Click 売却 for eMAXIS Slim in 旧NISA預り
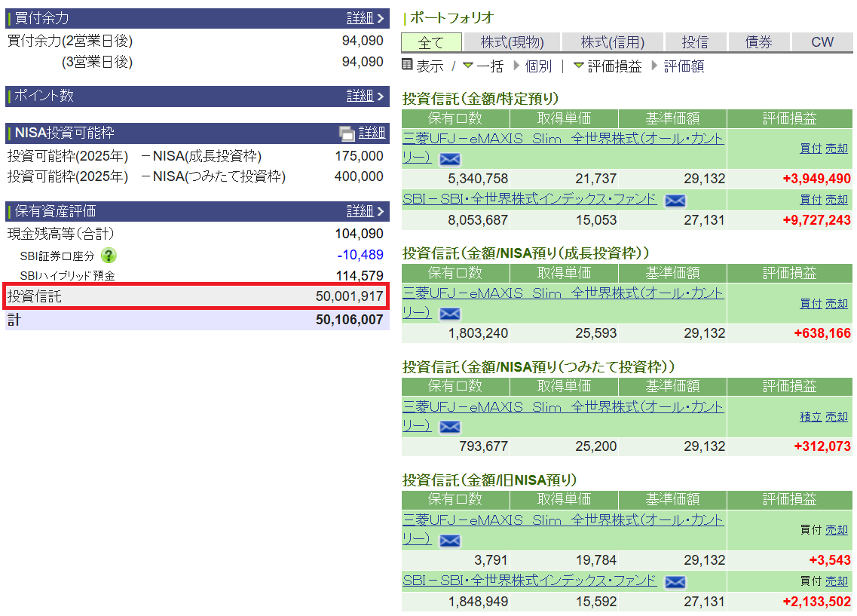Viewport: 857px width, 616px height. tap(836, 529)
